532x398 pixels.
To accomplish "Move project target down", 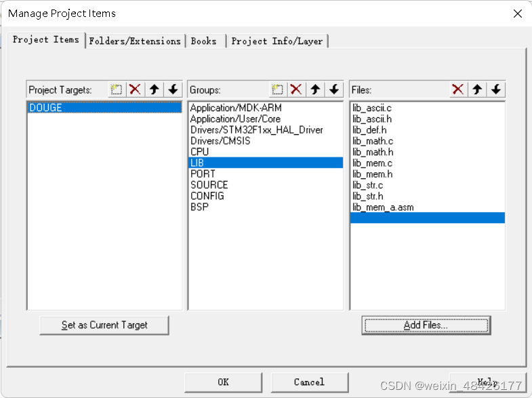I will [173, 89].
